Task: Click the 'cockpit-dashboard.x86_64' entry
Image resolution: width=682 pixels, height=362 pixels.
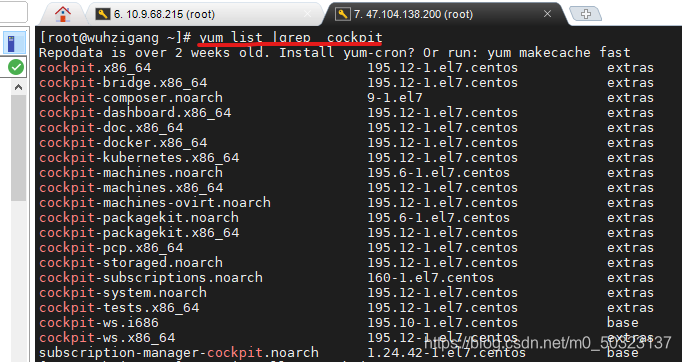Action: pyautogui.click(x=135, y=113)
